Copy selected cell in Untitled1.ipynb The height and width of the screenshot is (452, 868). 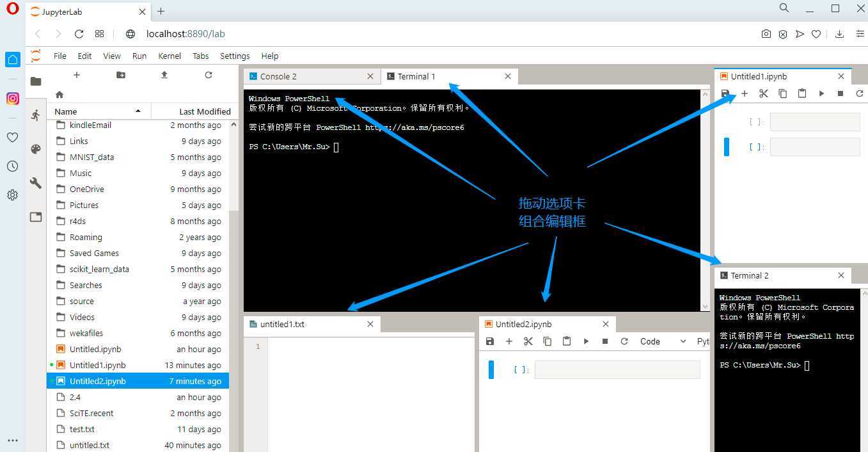[783, 93]
